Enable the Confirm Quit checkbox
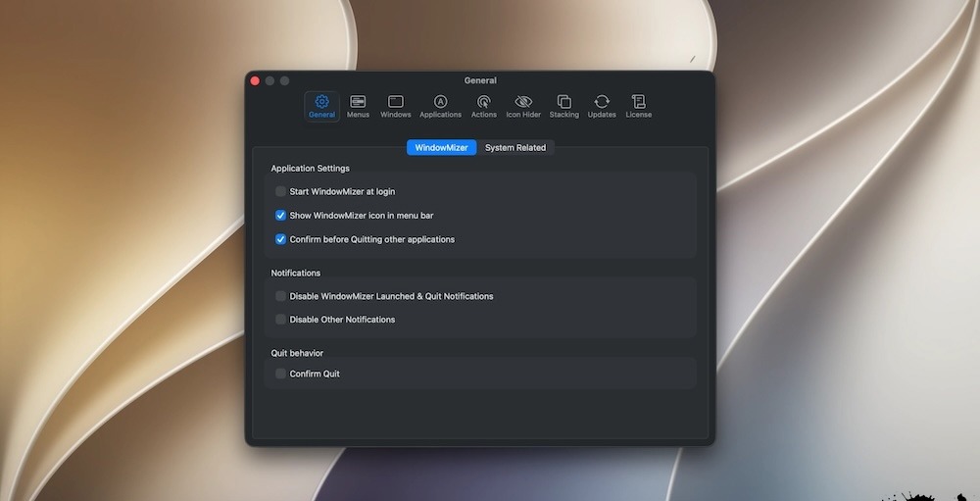Image resolution: width=980 pixels, height=501 pixels. click(x=280, y=374)
